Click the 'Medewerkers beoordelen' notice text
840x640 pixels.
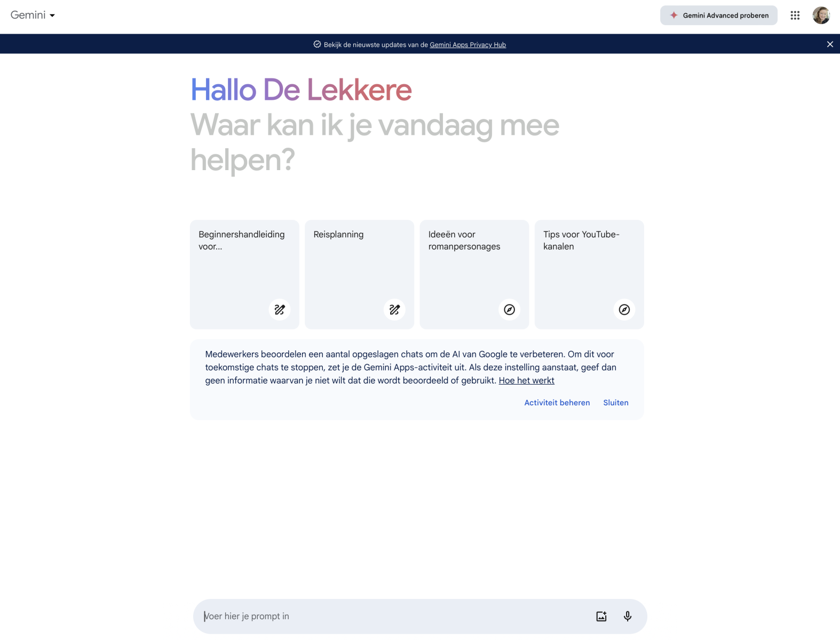pyautogui.click(x=411, y=367)
